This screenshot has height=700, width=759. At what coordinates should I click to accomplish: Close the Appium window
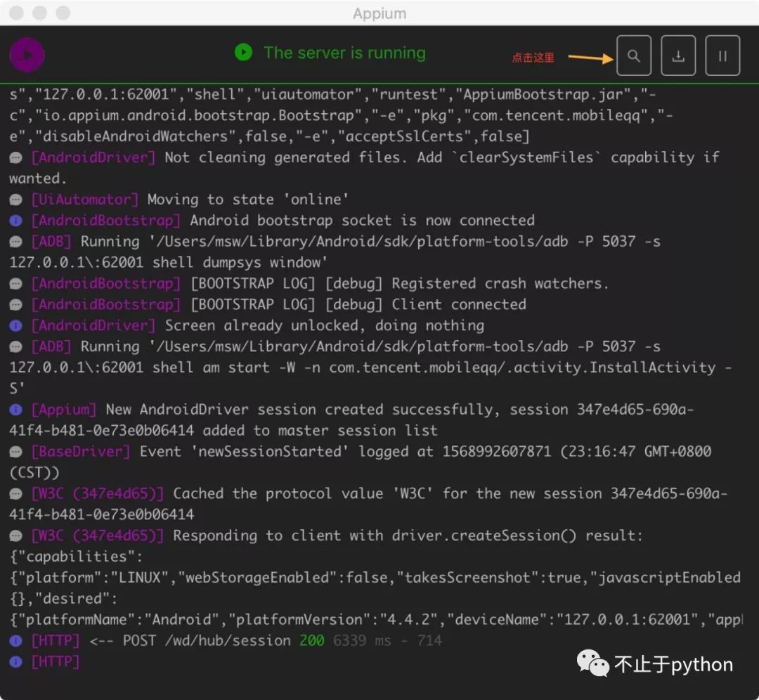point(17,13)
